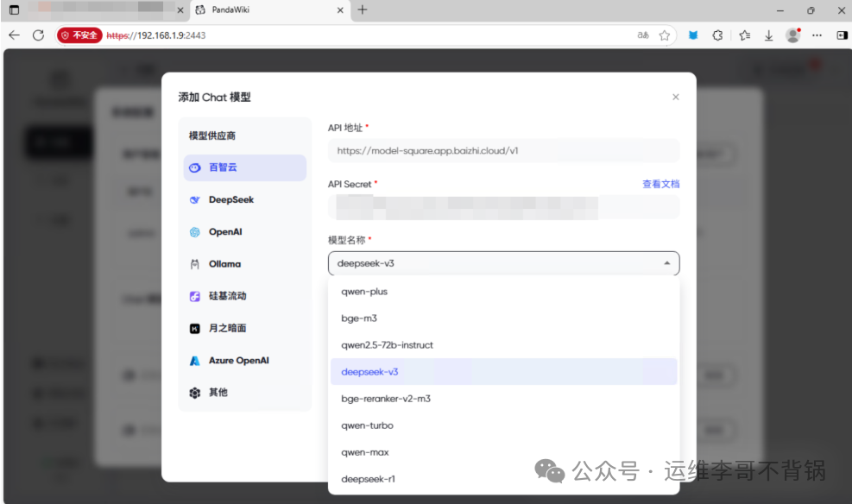Select DeepSeek provider
The width and height of the screenshot is (852, 504).
[x=244, y=200]
